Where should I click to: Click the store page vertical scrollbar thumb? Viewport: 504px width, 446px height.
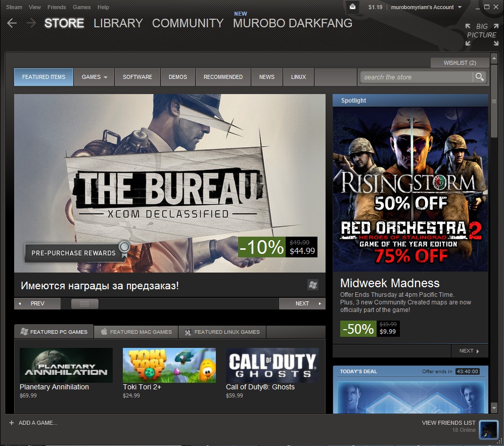[x=494, y=100]
